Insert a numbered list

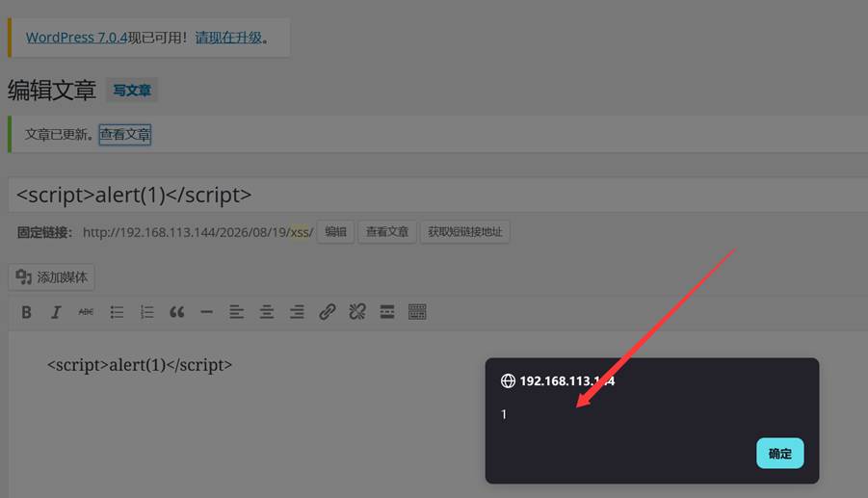(146, 312)
